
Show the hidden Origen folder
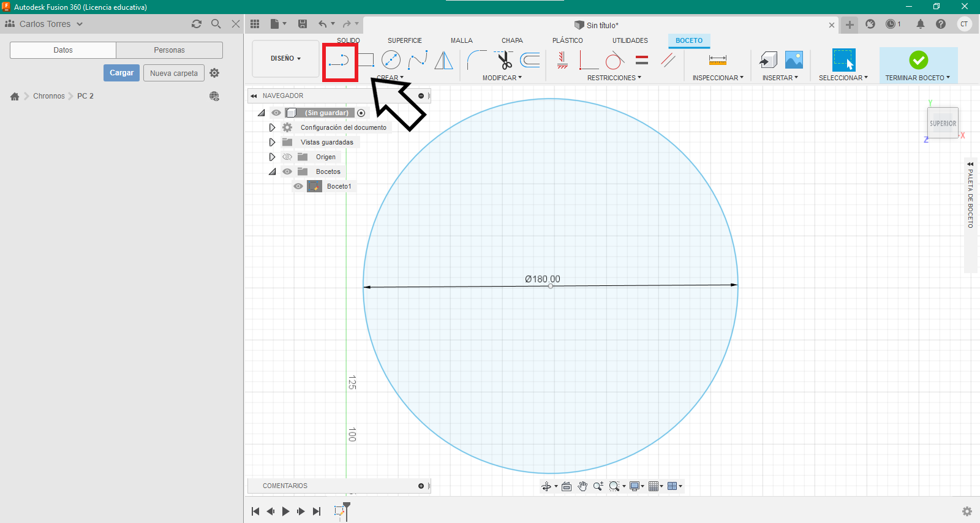pos(287,157)
